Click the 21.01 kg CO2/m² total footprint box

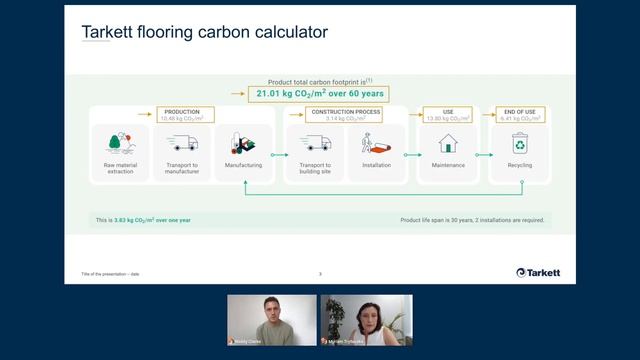click(319, 94)
